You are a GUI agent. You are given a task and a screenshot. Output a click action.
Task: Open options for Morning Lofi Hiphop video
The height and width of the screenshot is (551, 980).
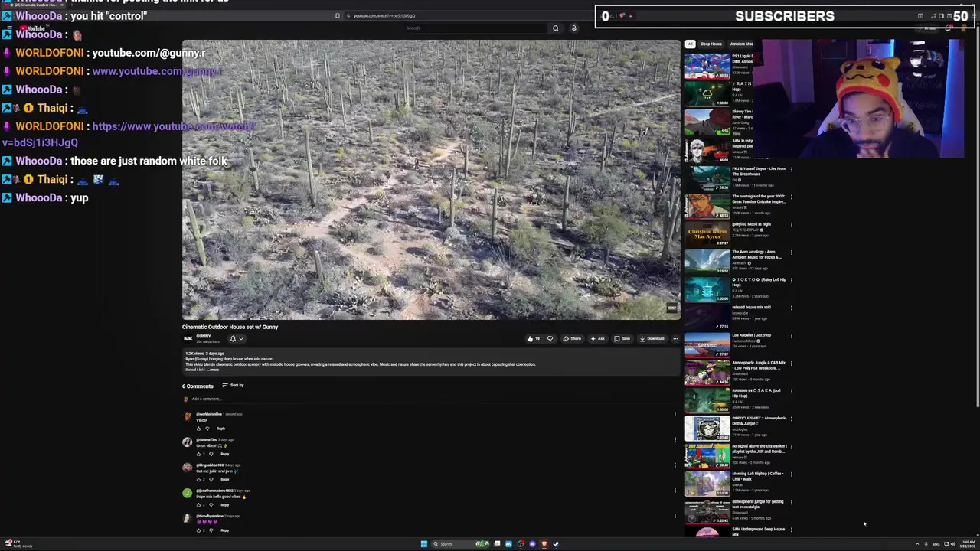pyautogui.click(x=791, y=474)
